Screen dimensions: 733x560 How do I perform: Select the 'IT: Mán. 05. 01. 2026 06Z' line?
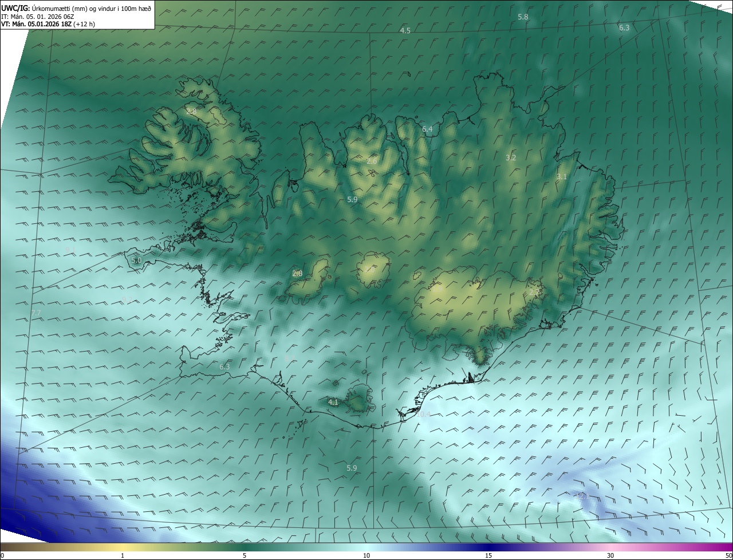pos(38,17)
